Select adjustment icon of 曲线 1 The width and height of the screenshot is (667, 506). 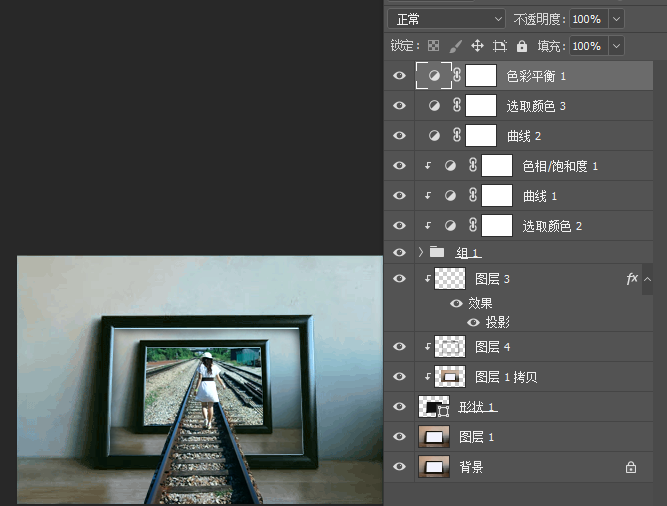(x=450, y=196)
